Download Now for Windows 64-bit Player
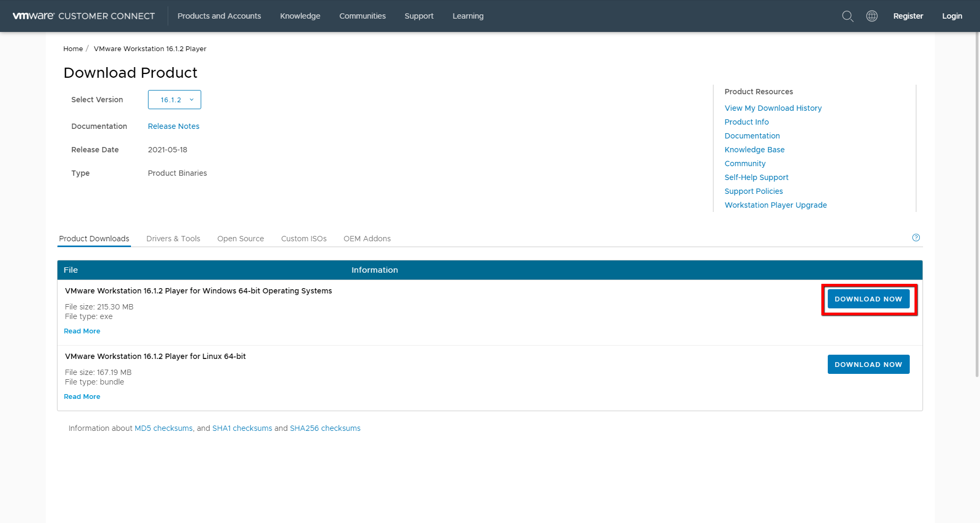 [868, 299]
